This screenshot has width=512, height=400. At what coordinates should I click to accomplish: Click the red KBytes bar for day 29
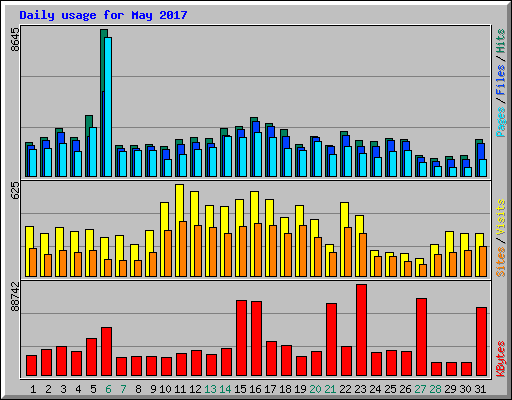(451, 369)
